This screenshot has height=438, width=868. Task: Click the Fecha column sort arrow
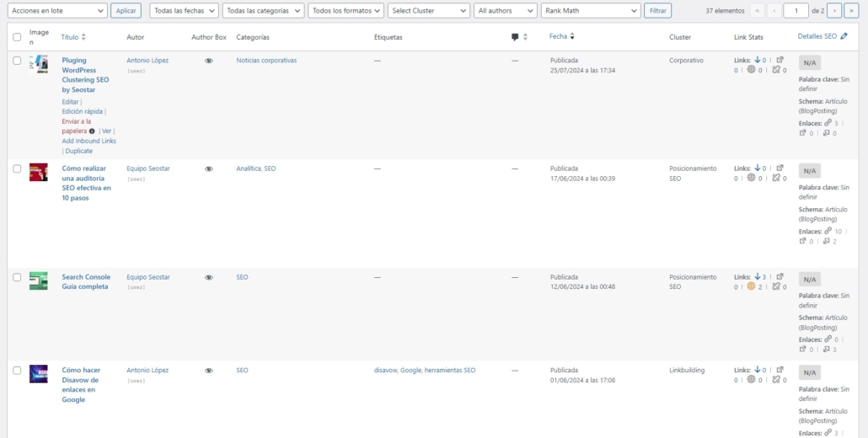(x=573, y=36)
